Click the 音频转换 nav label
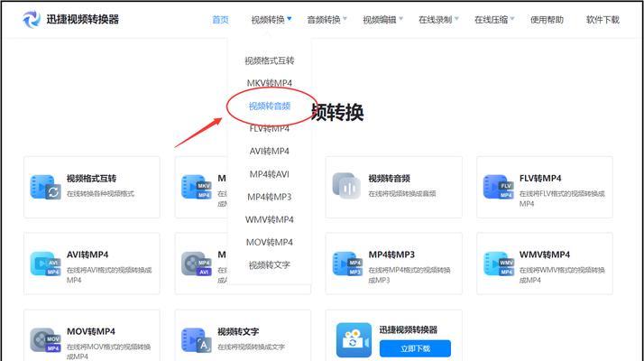Image resolution: width=644 pixels, height=361 pixels. (324, 19)
